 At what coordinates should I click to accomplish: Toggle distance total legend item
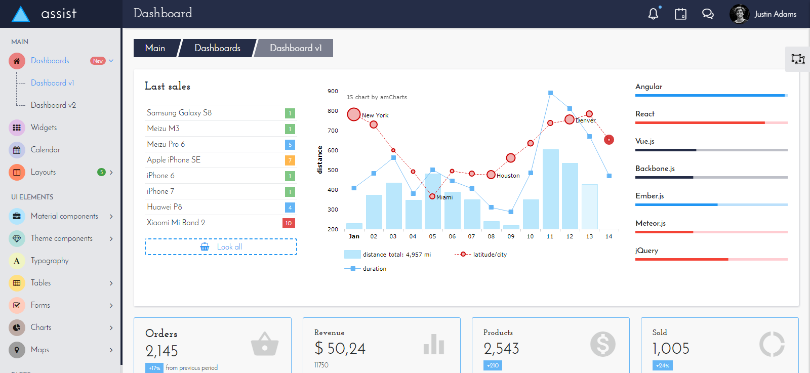(387, 254)
